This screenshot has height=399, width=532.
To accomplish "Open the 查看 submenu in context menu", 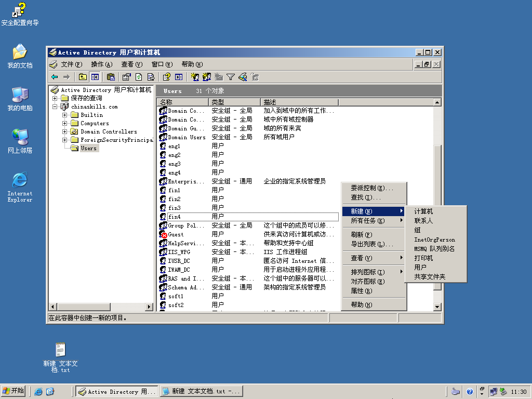I will [x=374, y=258].
